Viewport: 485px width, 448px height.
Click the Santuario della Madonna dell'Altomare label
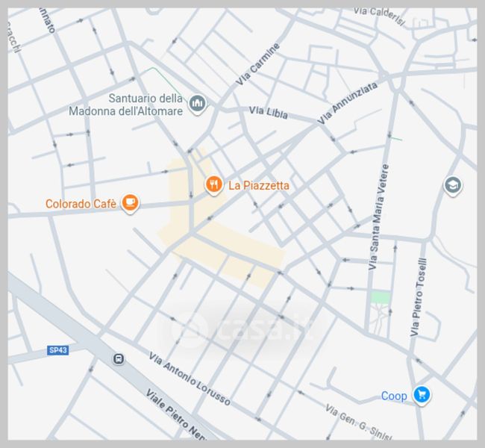click(x=126, y=105)
